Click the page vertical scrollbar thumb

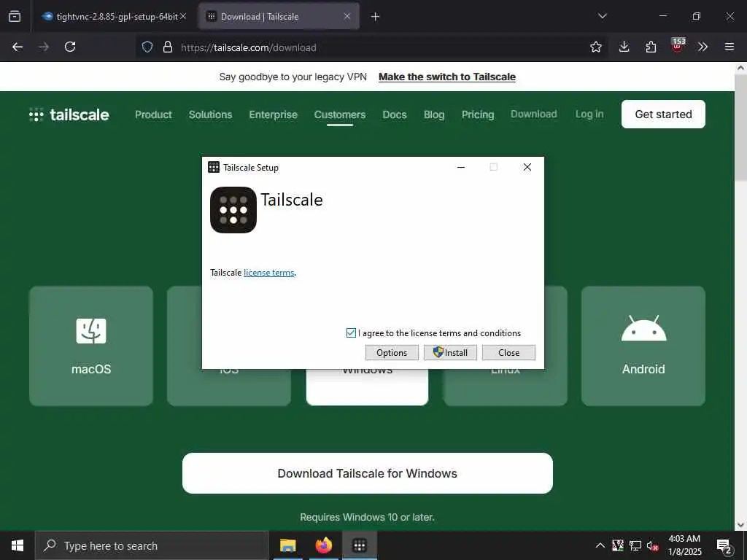point(741,128)
